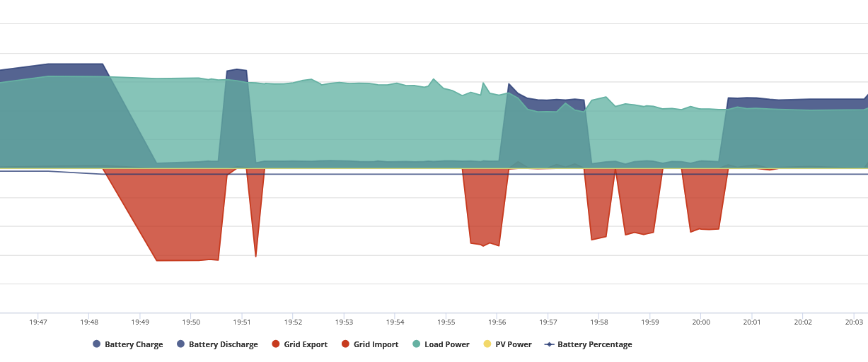This screenshot has height=362, width=868.
Task: Toggle the Battery Charge legend series
Action: [x=128, y=344]
